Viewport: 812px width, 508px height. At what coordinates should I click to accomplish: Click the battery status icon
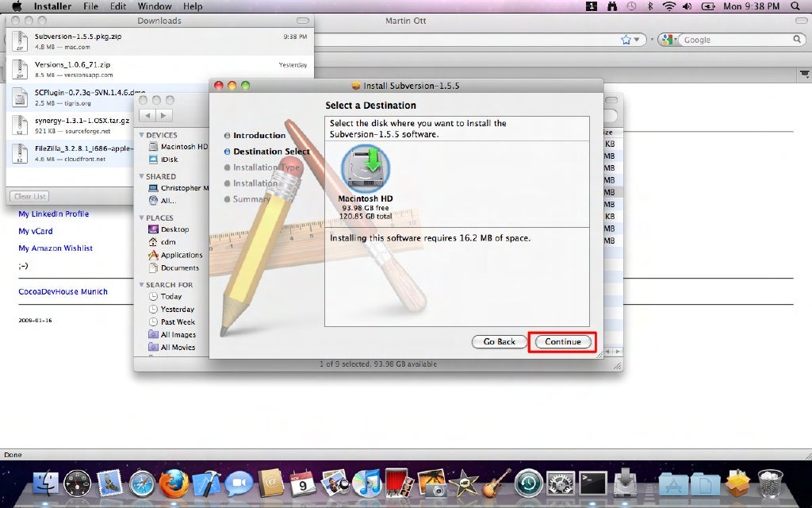pos(707,6)
